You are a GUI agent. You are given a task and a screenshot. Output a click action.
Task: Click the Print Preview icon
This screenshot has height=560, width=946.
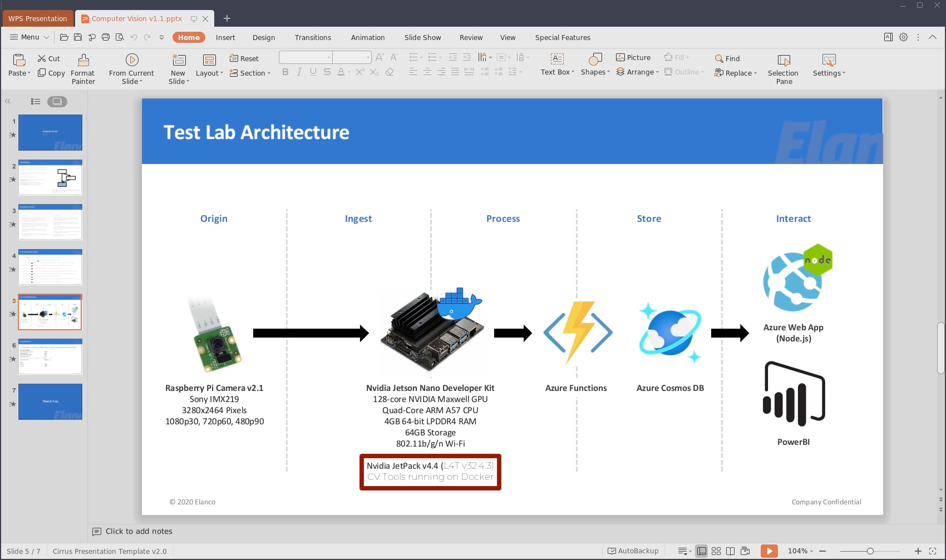pos(120,37)
